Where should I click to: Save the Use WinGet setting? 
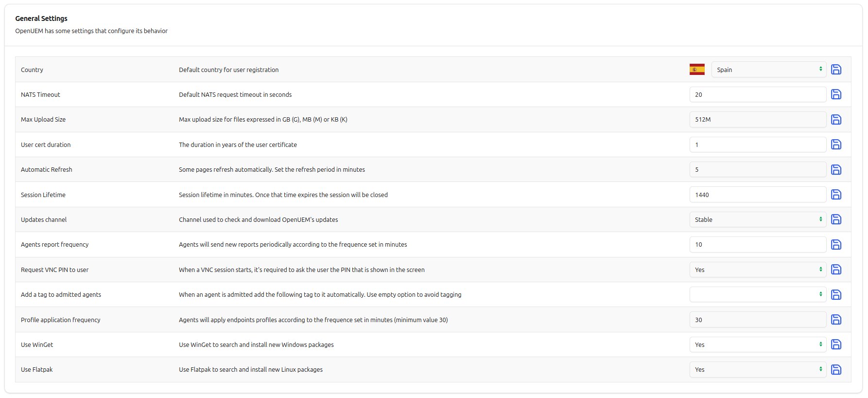tap(836, 344)
